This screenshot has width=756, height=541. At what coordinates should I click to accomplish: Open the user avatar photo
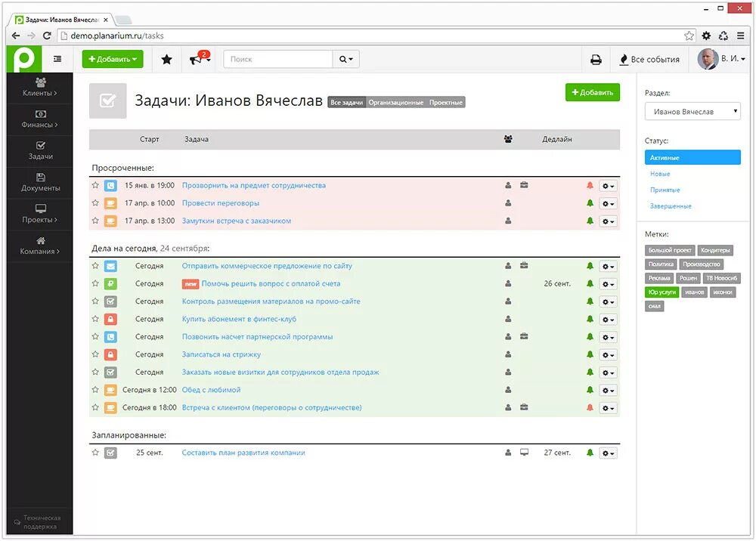708,59
